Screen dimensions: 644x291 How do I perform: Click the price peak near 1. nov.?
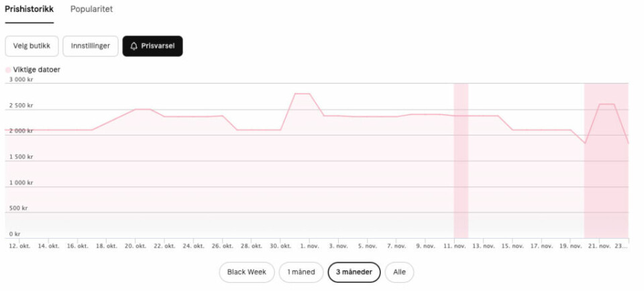click(303, 94)
